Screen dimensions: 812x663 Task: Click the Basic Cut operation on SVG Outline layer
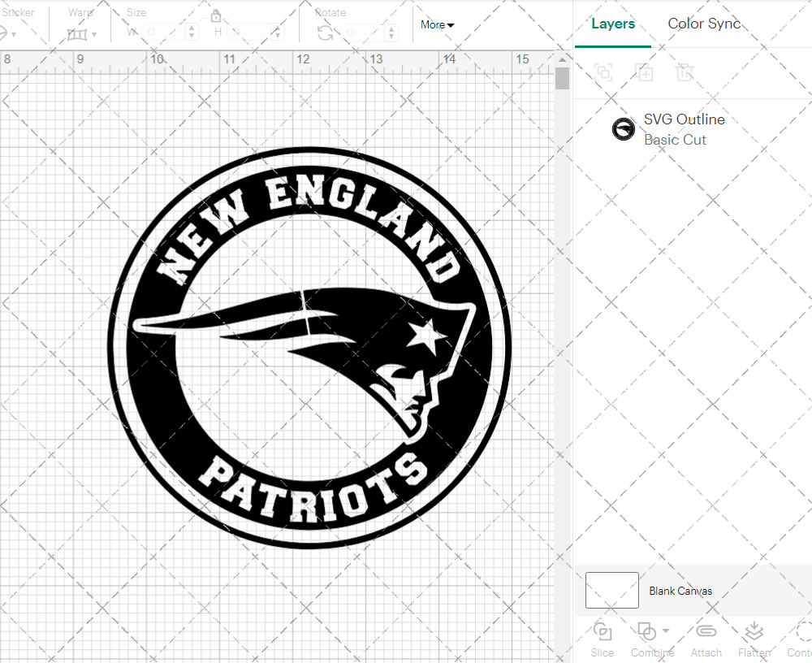pos(675,140)
